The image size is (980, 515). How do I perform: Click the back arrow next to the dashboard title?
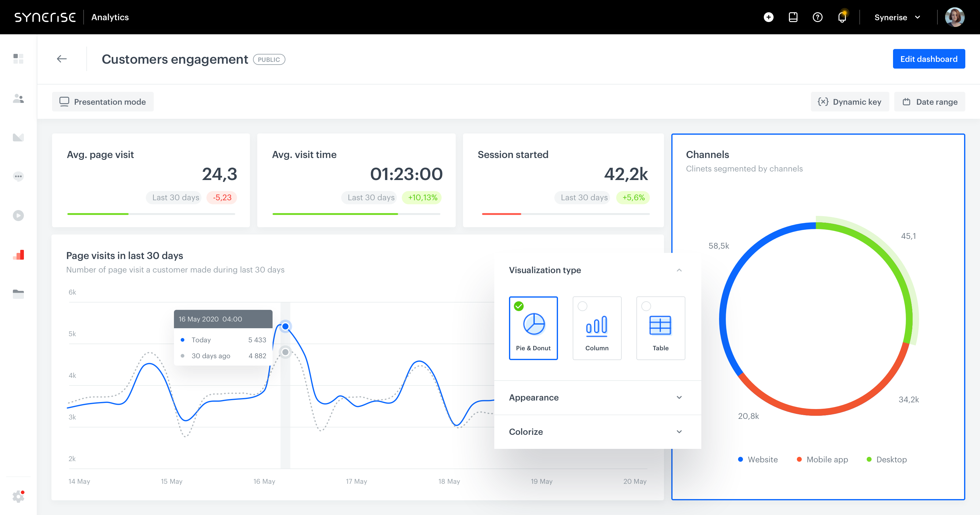click(62, 59)
